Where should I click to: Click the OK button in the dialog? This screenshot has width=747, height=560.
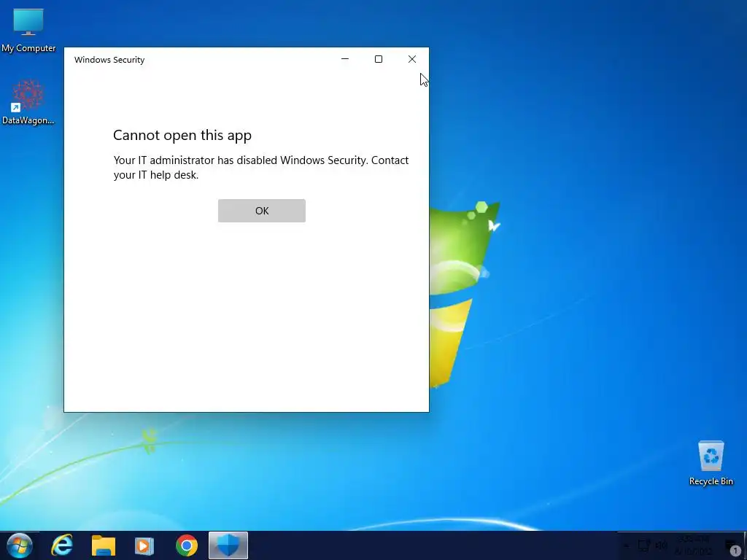click(x=262, y=211)
